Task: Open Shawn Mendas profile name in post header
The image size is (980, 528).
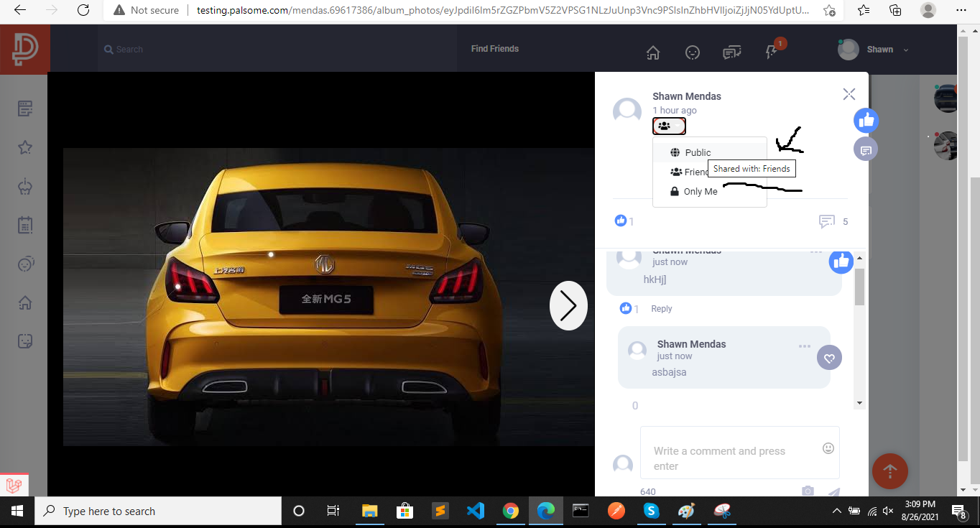Action: [687, 96]
